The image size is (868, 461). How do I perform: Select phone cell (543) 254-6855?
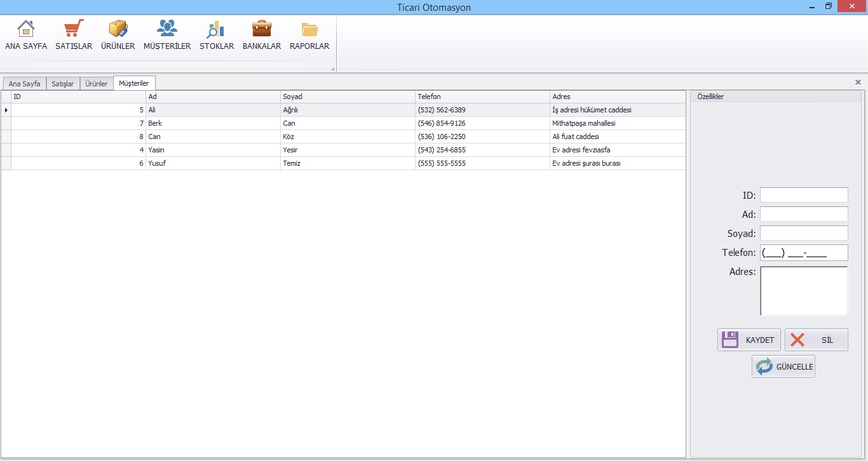pos(483,150)
